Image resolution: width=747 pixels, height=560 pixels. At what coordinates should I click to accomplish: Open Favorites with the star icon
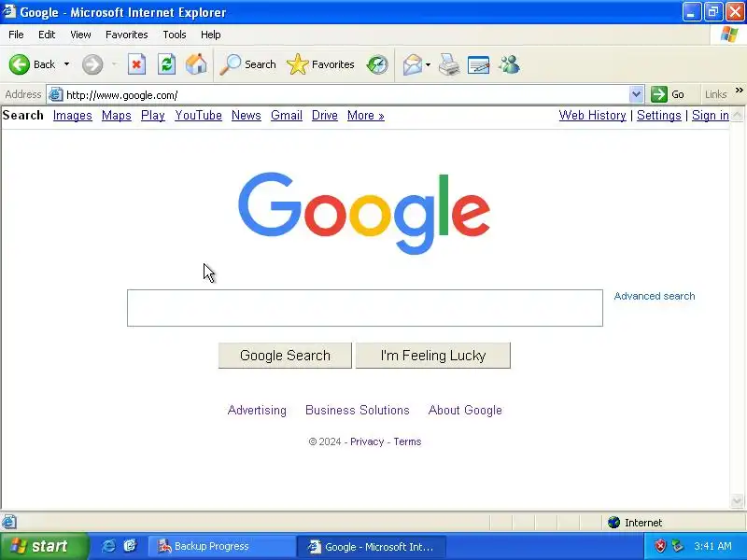[x=298, y=64]
